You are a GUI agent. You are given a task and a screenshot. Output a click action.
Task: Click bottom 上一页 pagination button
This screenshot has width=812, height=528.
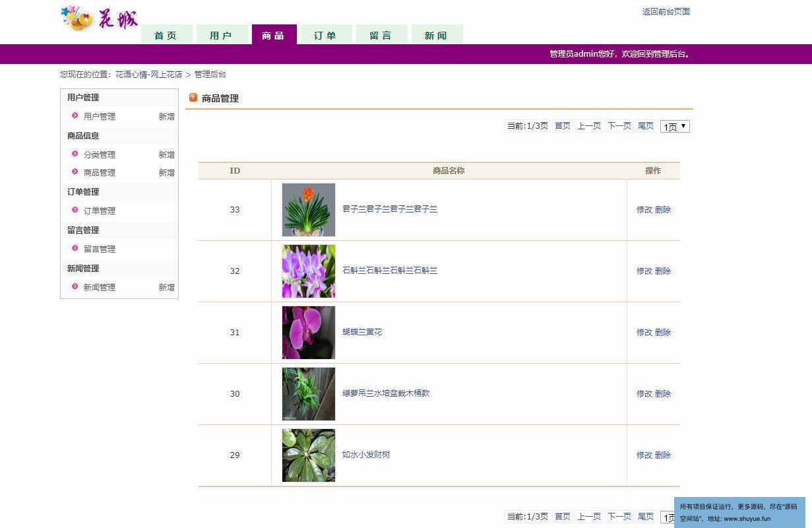589,516
